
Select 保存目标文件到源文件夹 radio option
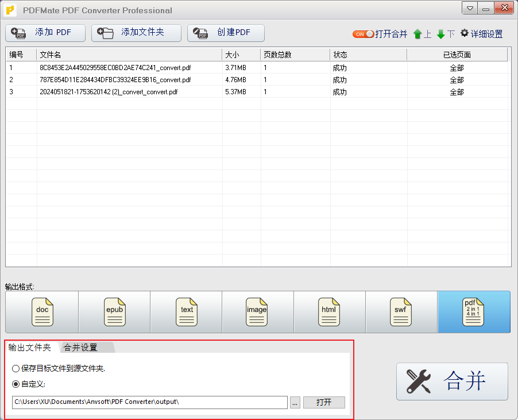[58, 368]
